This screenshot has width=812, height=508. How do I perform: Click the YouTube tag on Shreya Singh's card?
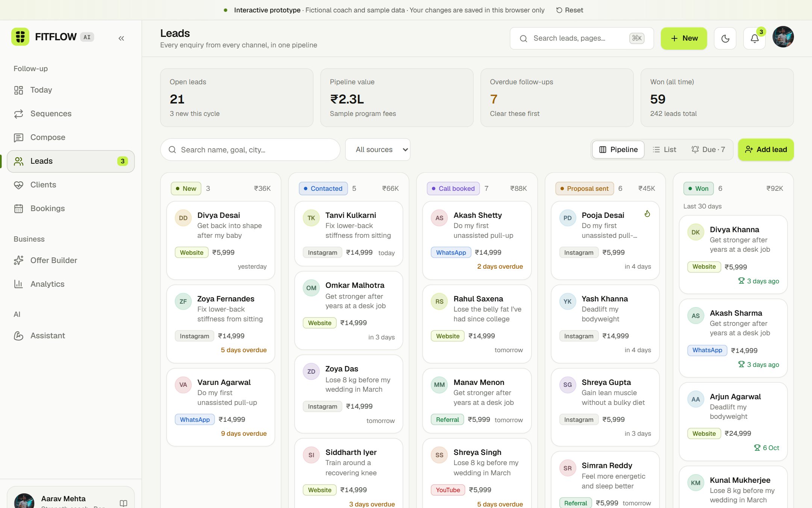click(448, 490)
